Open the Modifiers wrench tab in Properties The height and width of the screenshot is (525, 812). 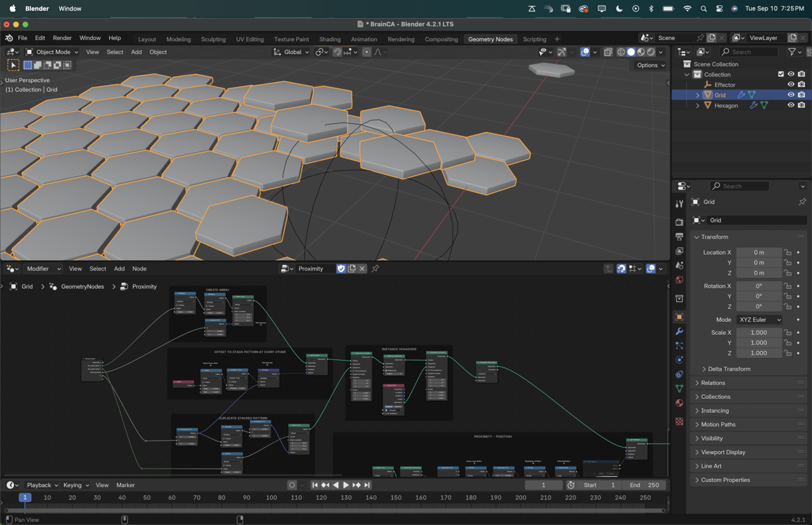click(679, 331)
